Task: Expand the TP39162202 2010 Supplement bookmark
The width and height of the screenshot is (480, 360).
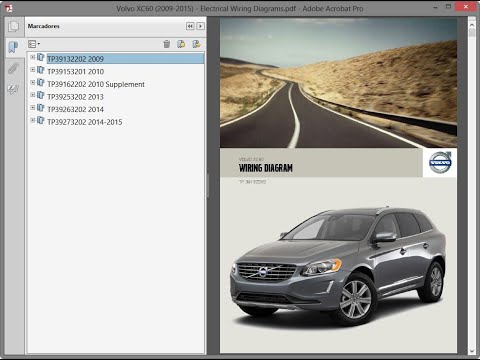Action: pos(33,82)
